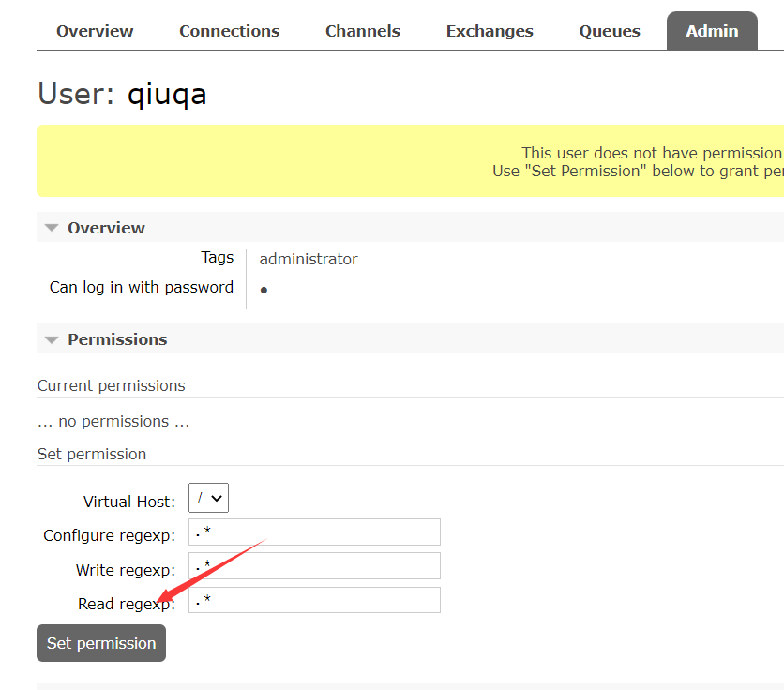The width and height of the screenshot is (784, 690).
Task: Click the Set permission button
Action: [100, 643]
